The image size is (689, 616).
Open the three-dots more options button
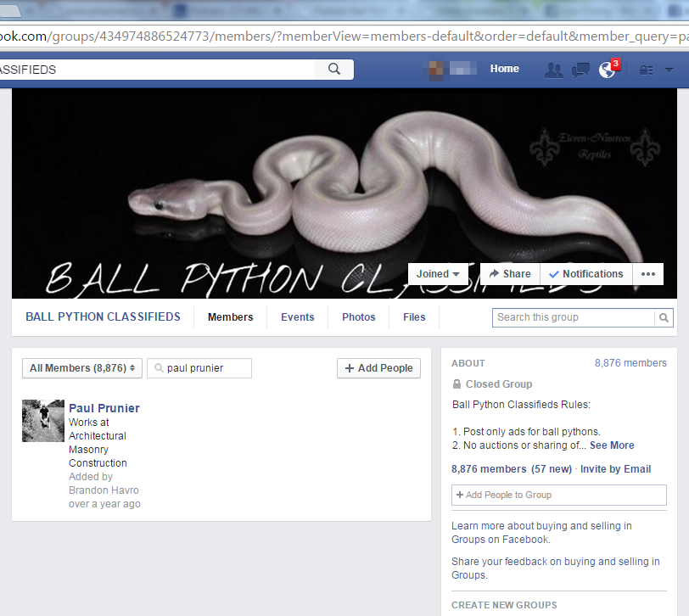pos(648,274)
